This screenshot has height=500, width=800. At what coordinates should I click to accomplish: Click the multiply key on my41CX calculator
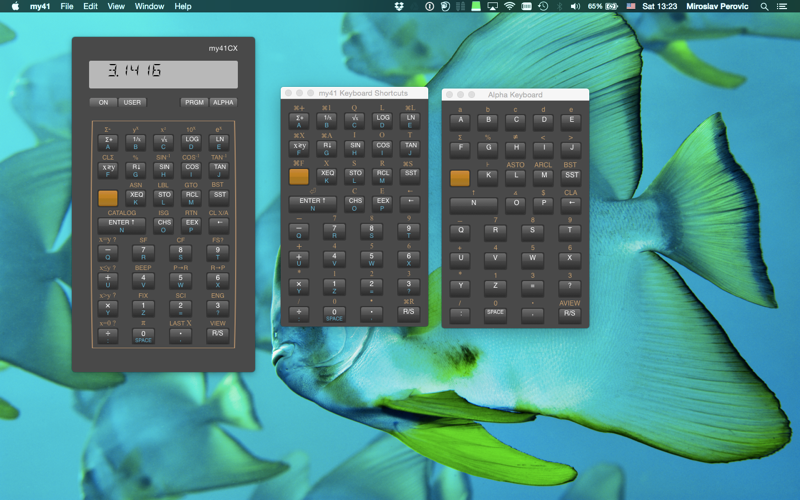pos(108,309)
